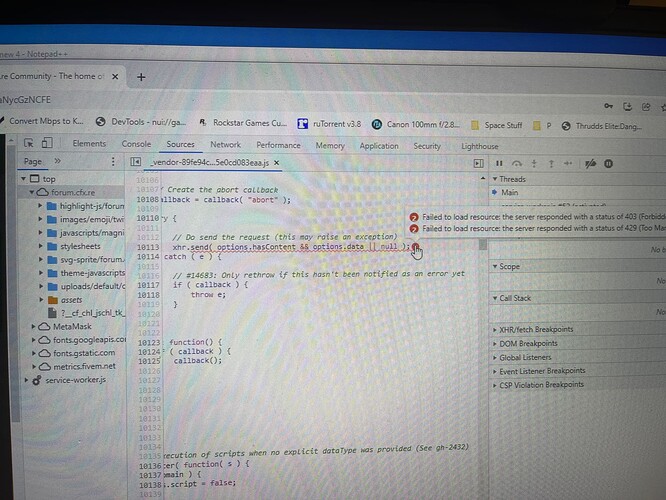Toggle pause on exceptions icon
Image resolution: width=666 pixels, height=500 pixels.
pyautogui.click(x=608, y=164)
